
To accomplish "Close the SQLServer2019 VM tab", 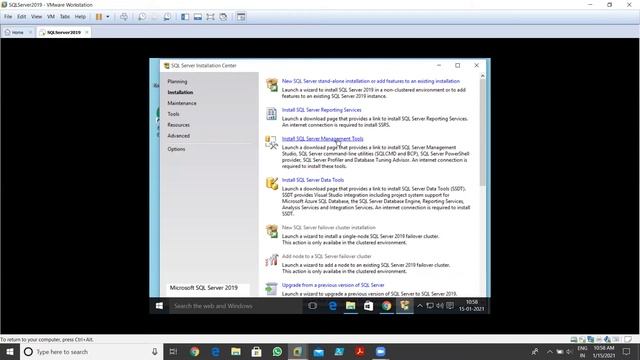I will 87,32.
